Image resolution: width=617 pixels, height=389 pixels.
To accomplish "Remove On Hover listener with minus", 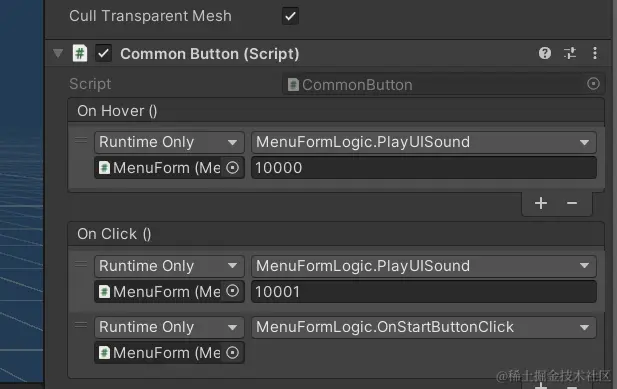I will click(x=572, y=203).
